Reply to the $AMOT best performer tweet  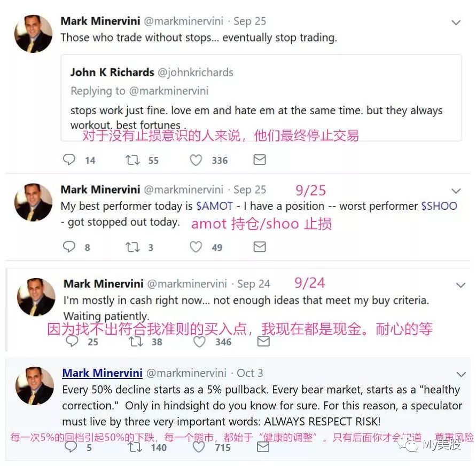(x=69, y=247)
